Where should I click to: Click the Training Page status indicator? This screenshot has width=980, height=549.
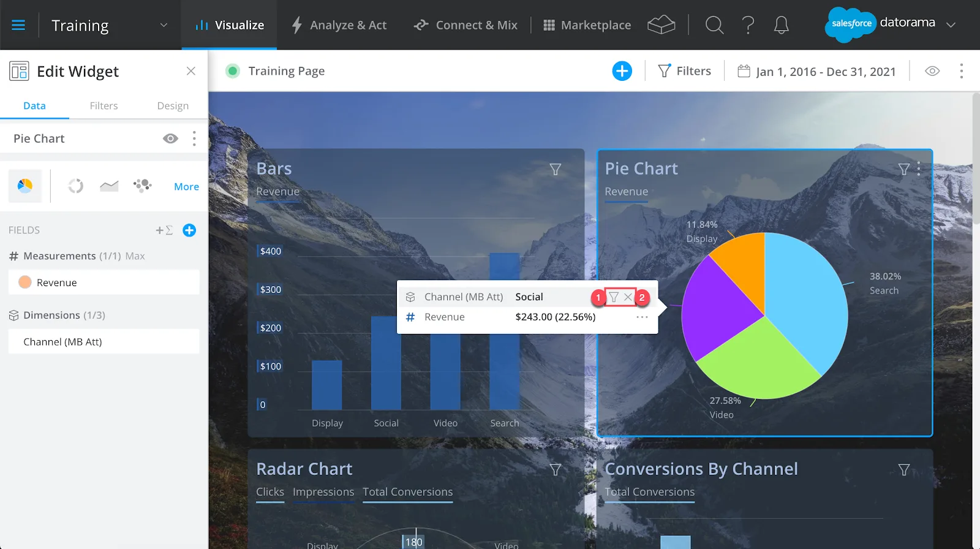click(x=233, y=71)
